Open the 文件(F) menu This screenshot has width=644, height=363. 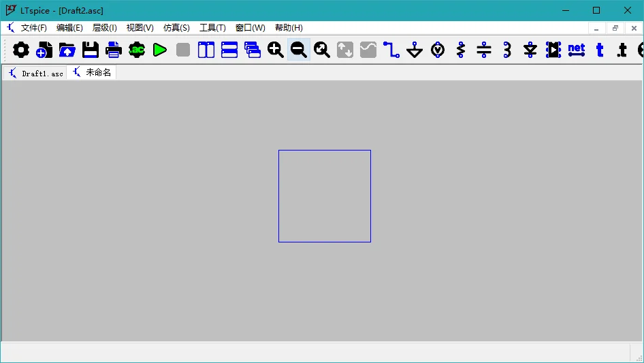tap(33, 27)
